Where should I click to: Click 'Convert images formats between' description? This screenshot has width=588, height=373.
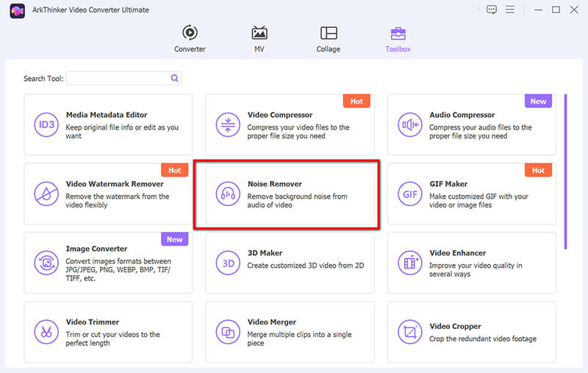pos(118,261)
